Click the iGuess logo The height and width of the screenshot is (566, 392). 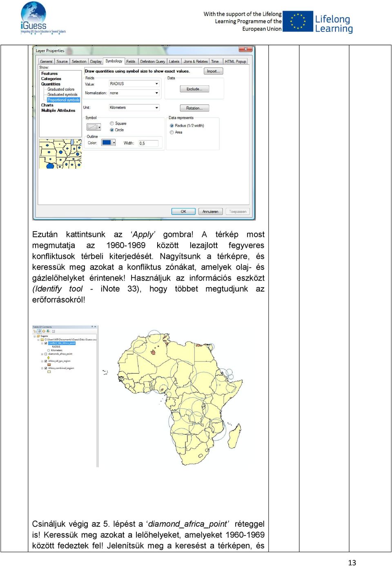tap(42, 18)
